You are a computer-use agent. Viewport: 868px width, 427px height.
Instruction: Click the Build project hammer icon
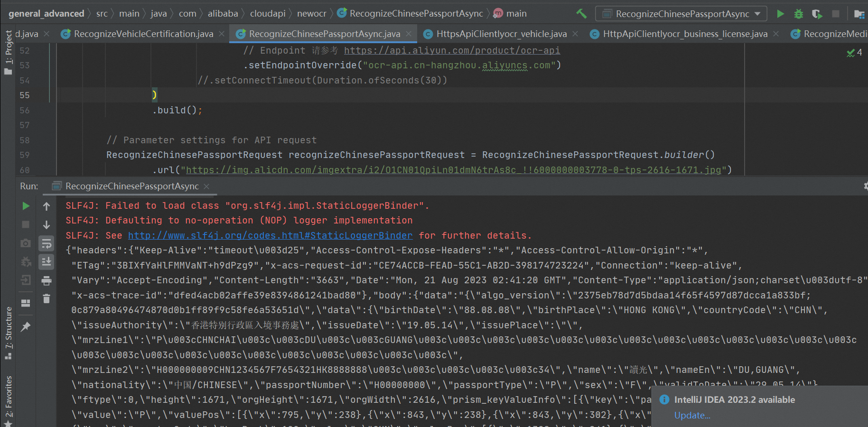click(581, 14)
